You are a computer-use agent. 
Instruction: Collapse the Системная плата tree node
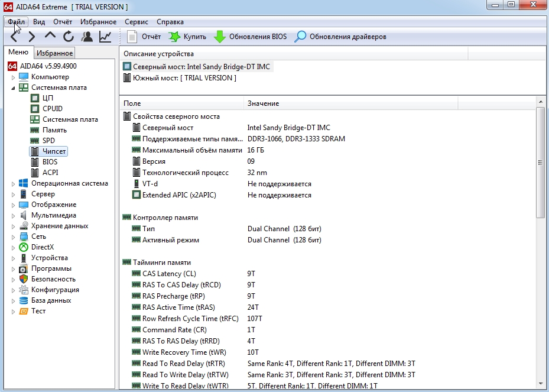tap(13, 88)
